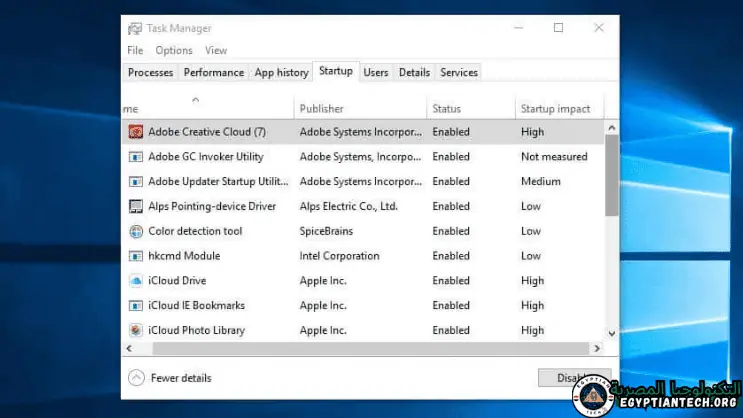Click the Color detection tool icon
Screen dimensions: 743x418
136,231
